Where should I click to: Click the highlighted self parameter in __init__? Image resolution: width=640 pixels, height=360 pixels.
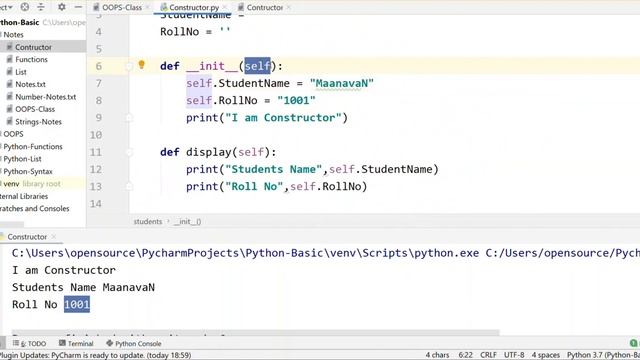[258, 66]
